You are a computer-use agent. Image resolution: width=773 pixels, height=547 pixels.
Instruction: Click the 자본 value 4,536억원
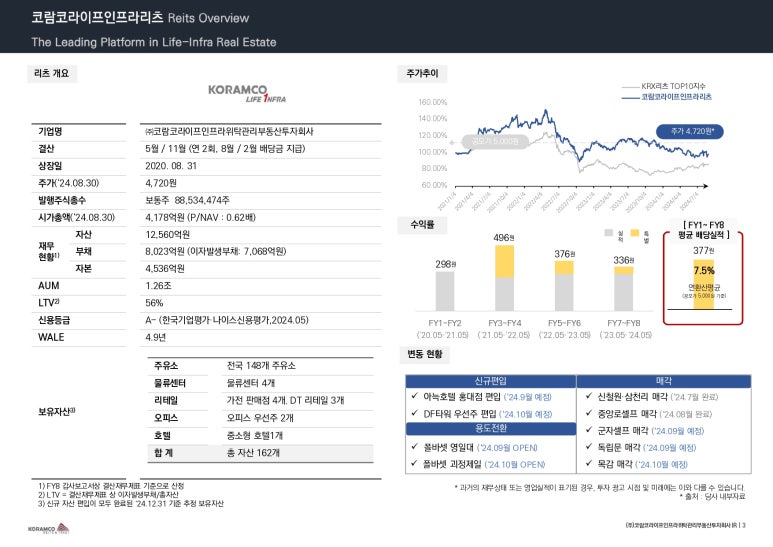click(x=165, y=269)
